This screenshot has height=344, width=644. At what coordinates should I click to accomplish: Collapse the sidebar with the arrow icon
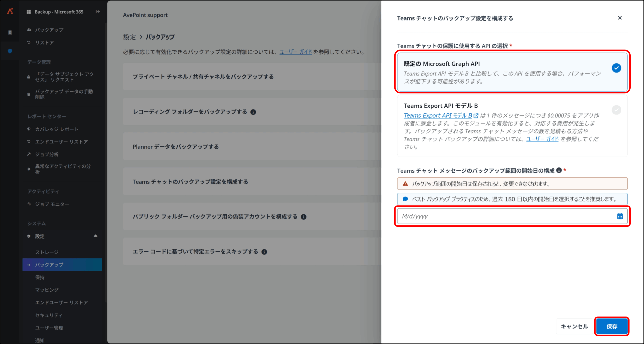point(98,12)
